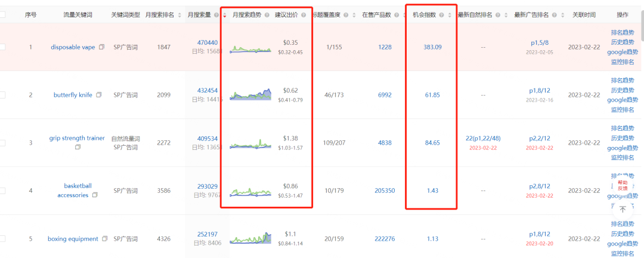
Task: Open 历史趋势 for disposable vape row
Action: coord(622,42)
